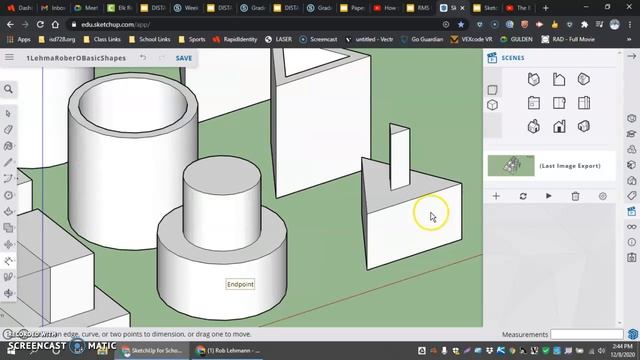The height and width of the screenshot is (360, 640).
Task: Open the bottom-most right sidebar panel icon
Action: [631, 258]
